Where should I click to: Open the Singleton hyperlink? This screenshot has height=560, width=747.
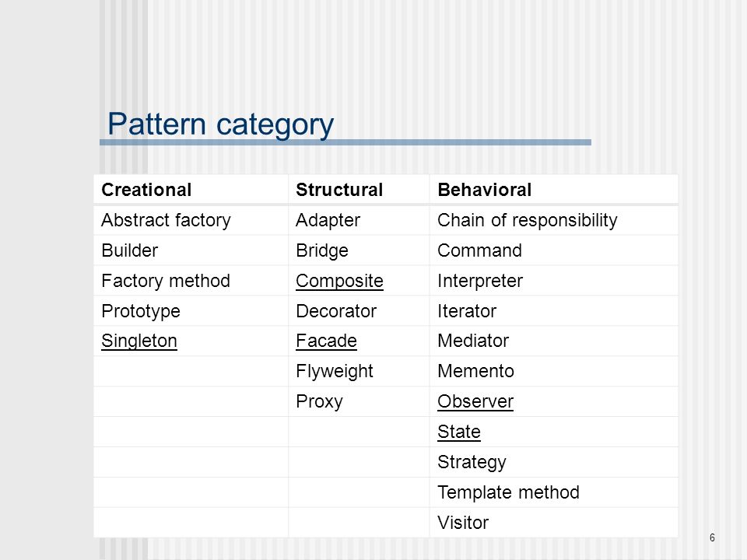139,341
